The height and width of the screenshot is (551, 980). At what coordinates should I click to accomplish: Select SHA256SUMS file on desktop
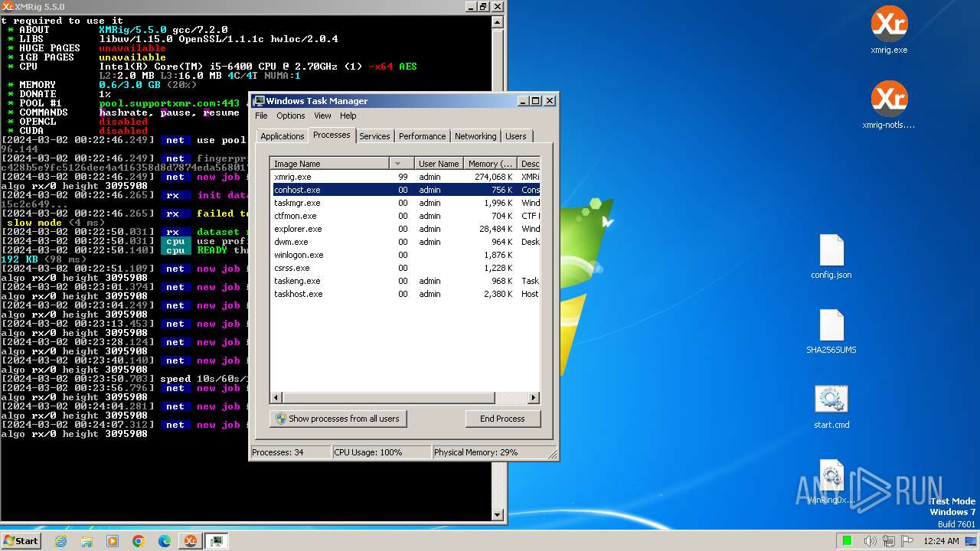click(831, 331)
